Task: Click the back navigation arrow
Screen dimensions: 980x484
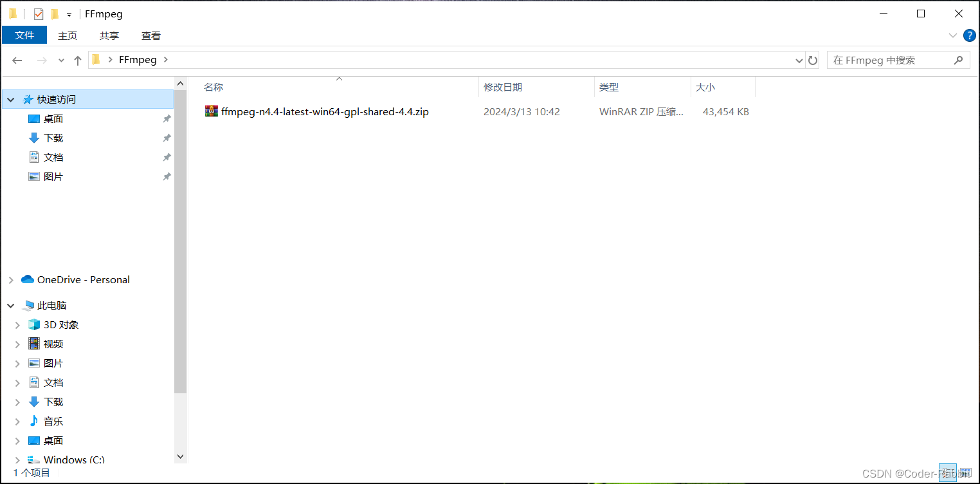Action: 17,60
